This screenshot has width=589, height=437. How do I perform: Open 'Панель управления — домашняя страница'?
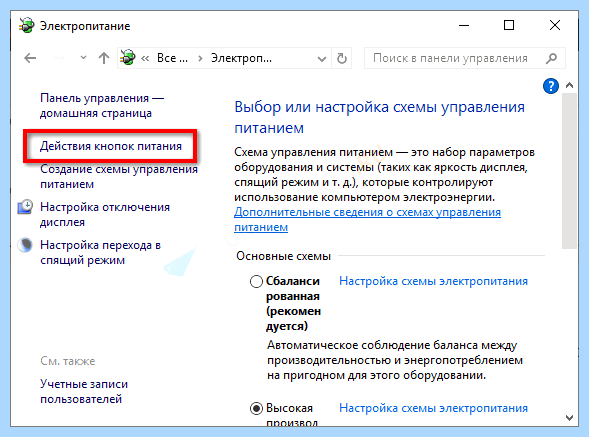point(102,106)
